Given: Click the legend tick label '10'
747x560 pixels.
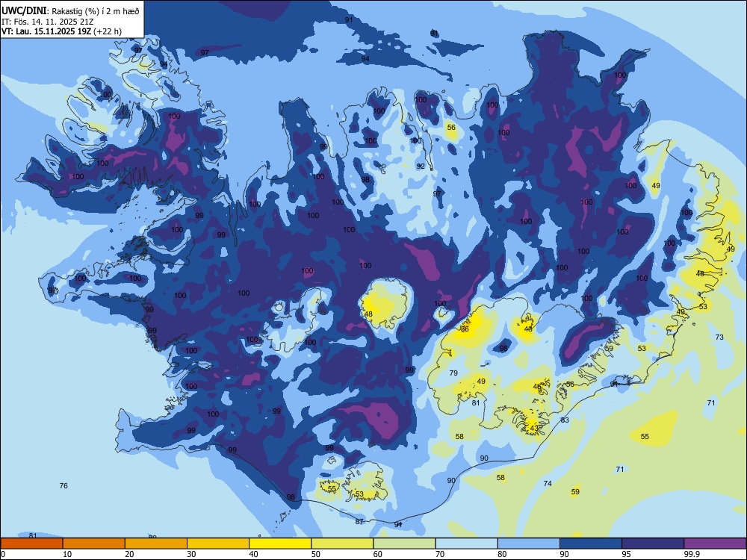Looking at the screenshot, I should tap(67, 554).
